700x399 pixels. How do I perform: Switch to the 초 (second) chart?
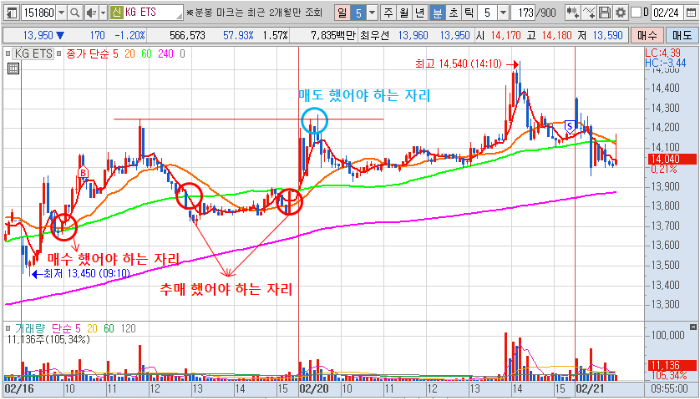tap(453, 12)
